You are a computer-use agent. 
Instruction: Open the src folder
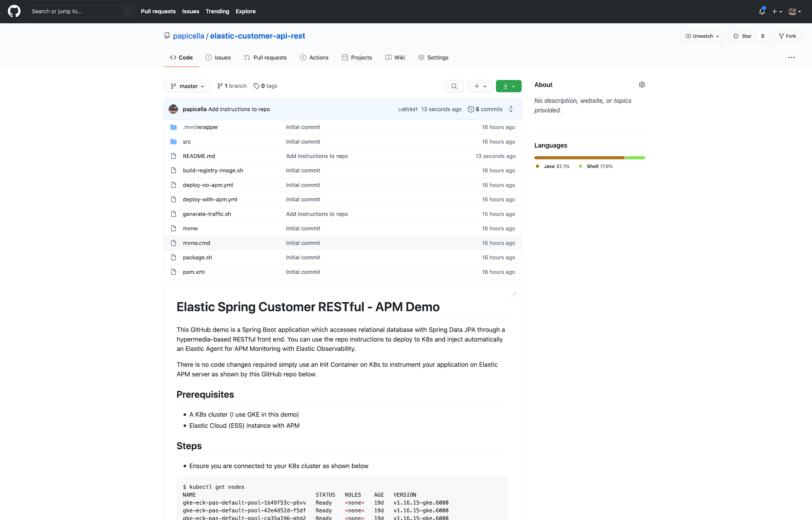(x=187, y=142)
